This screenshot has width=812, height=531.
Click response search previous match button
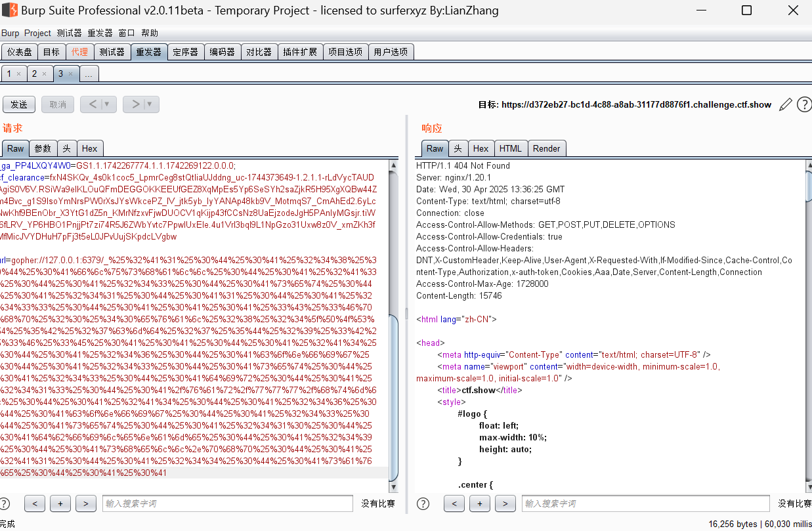pyautogui.click(x=454, y=503)
